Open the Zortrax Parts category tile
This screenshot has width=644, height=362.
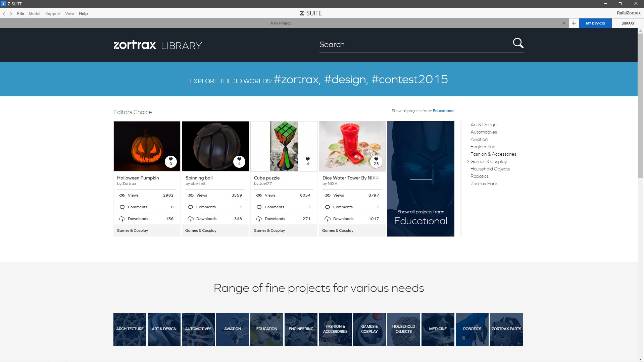[x=506, y=329]
